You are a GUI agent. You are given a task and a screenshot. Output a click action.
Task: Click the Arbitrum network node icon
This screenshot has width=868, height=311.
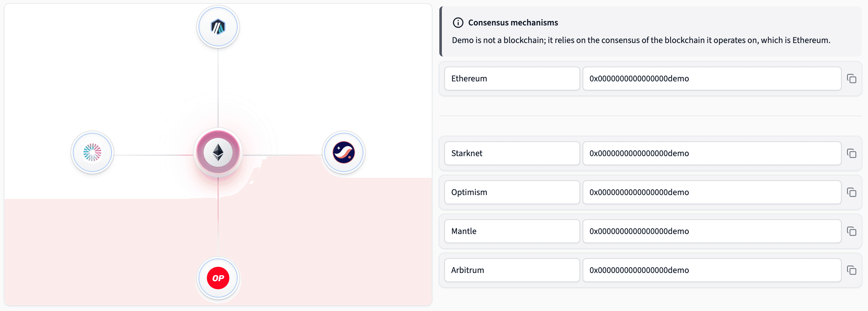pos(218,27)
